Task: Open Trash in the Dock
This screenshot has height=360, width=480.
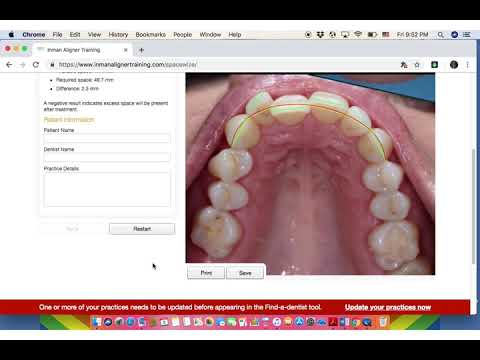Action: point(383,322)
